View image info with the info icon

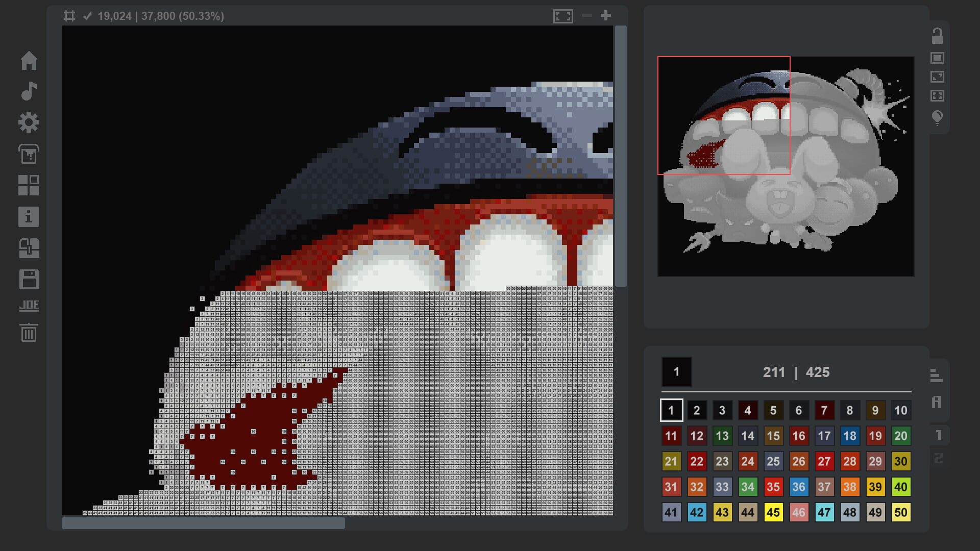click(x=29, y=217)
